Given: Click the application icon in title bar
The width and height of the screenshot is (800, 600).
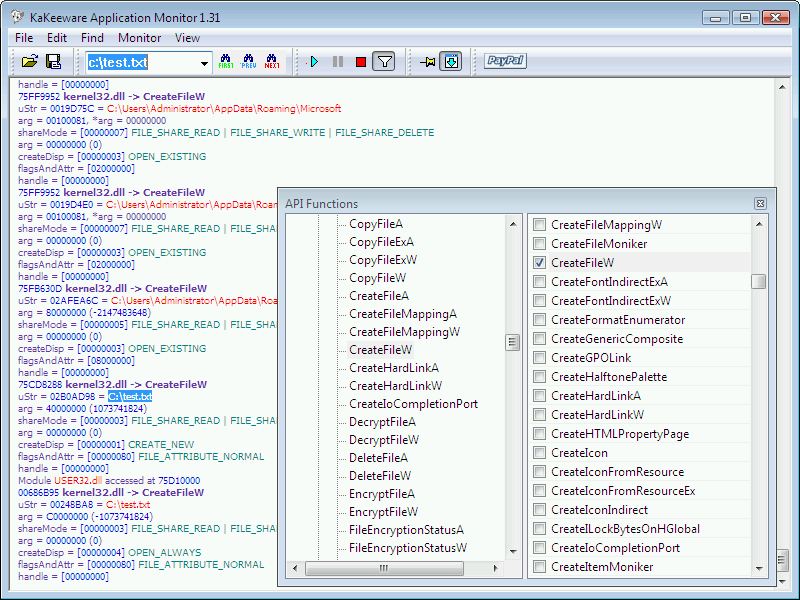Looking at the screenshot, I should 17,17.
